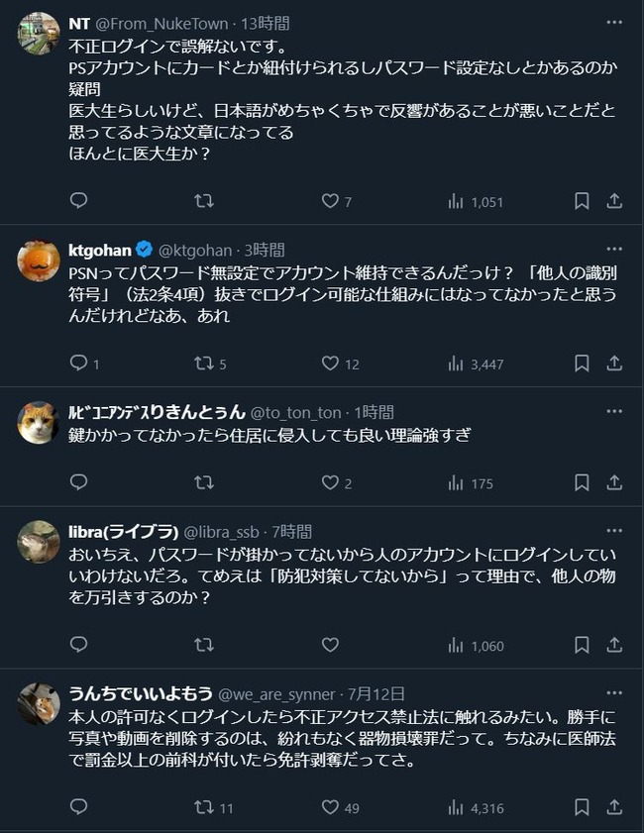Open the @libra_ssb profile link
This screenshot has width=644, height=833.
pyautogui.click(x=221, y=532)
